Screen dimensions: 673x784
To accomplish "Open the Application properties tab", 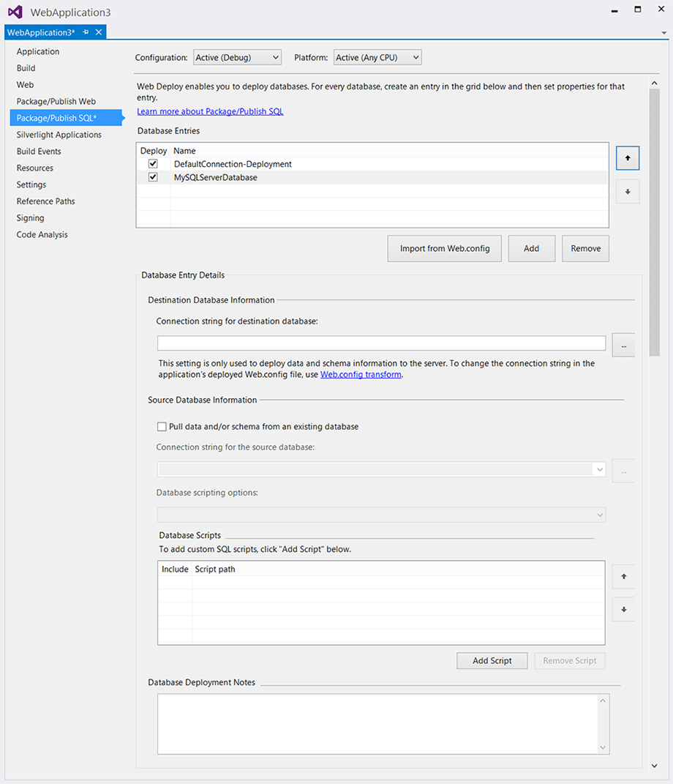I will click(x=38, y=51).
